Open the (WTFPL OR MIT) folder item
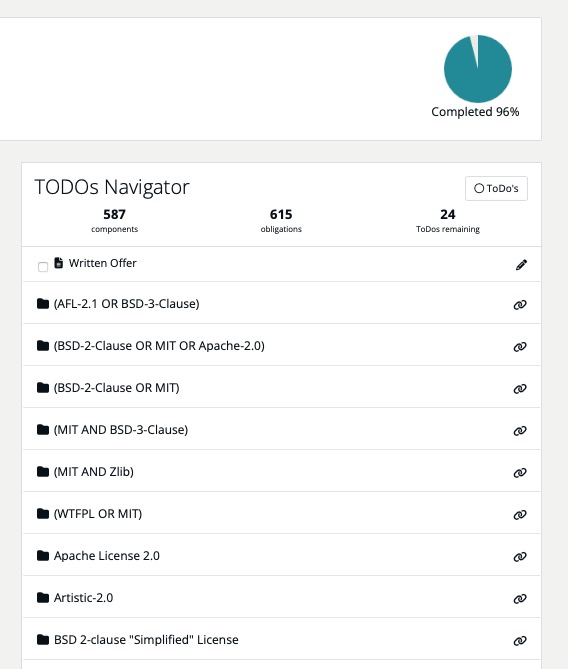The height and width of the screenshot is (669, 568). click(98, 514)
